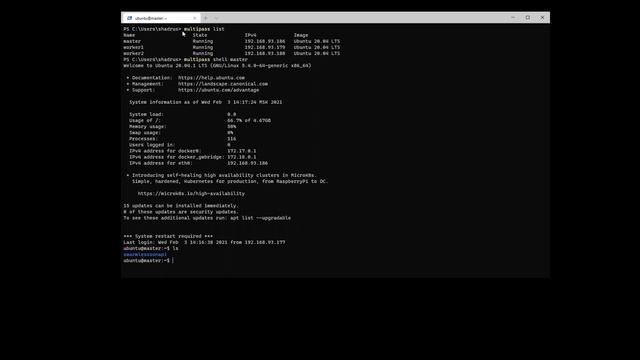Click the docker0 address 172.17.0.1
The width and height of the screenshot is (640, 360).
242,151
